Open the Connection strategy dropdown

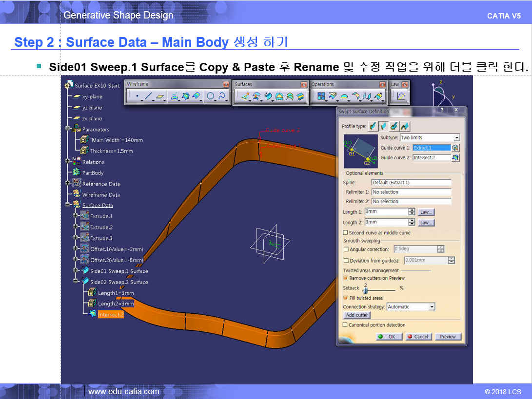(432, 307)
